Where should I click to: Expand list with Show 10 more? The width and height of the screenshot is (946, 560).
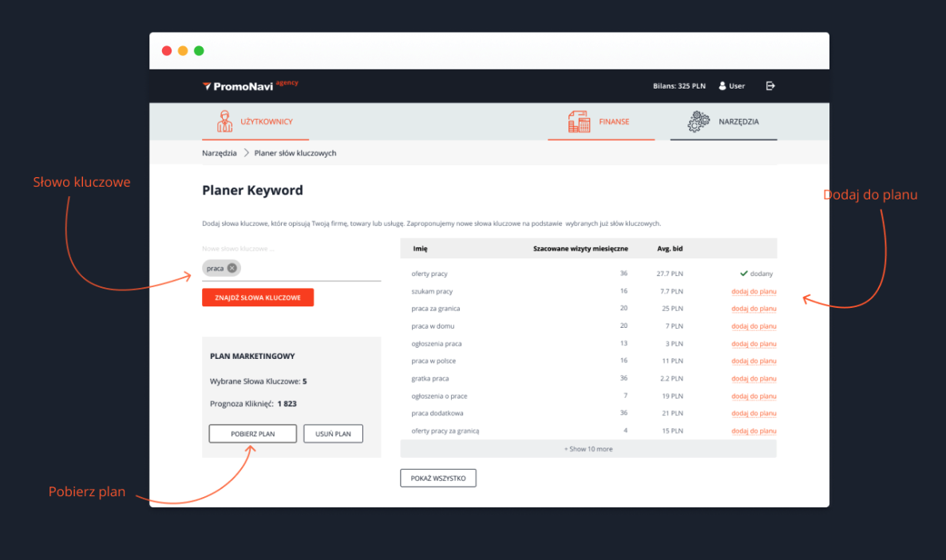point(588,449)
